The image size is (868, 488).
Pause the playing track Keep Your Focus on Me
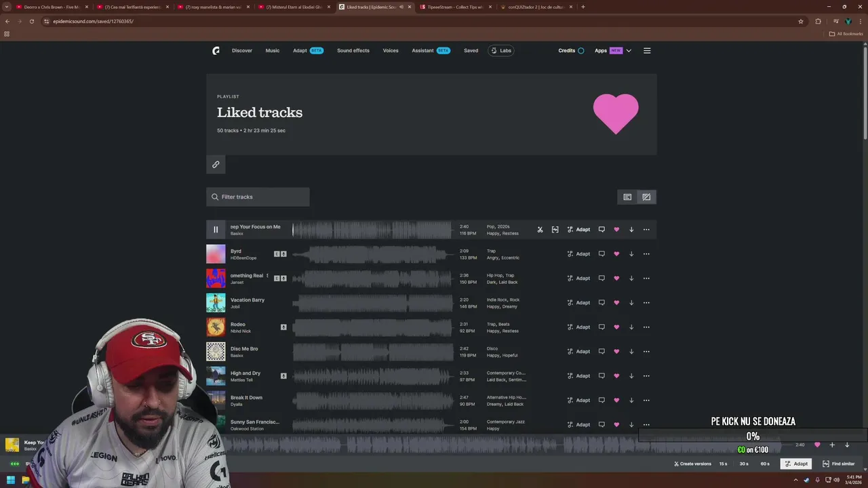(x=216, y=229)
